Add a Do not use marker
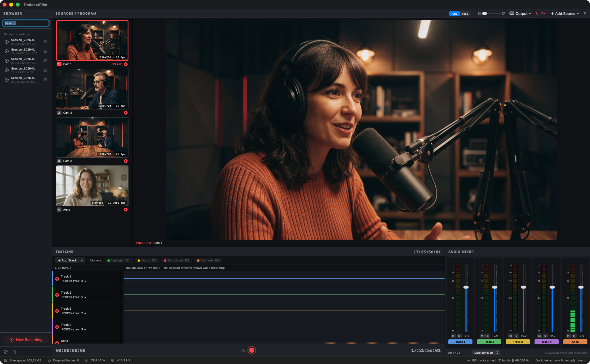The image size is (590, 364). [x=176, y=261]
